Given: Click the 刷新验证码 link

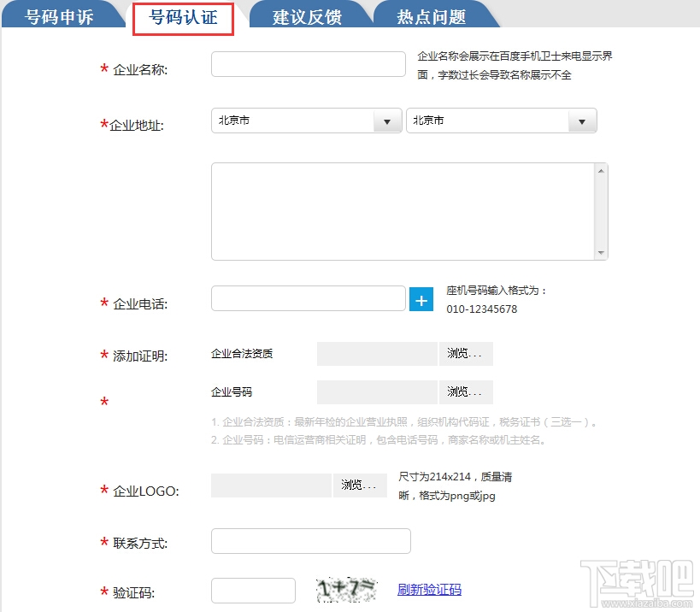Looking at the screenshot, I should 429,590.
